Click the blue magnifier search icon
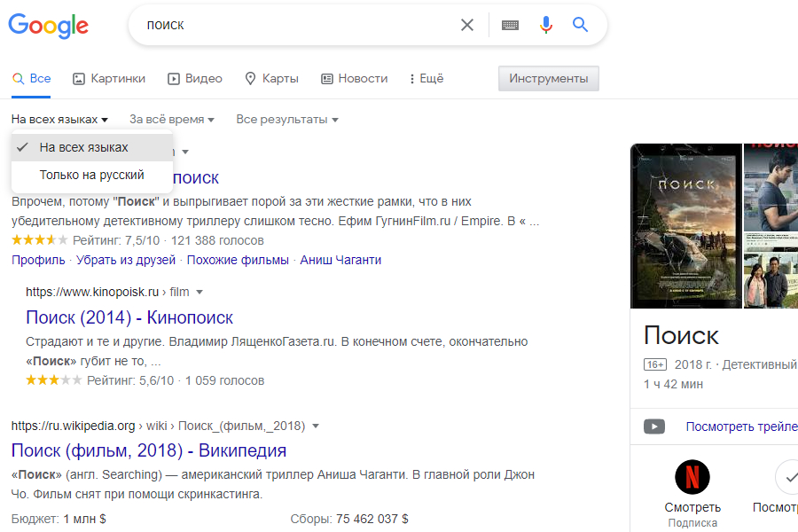Screen dimensions: 798x532 (581, 25)
